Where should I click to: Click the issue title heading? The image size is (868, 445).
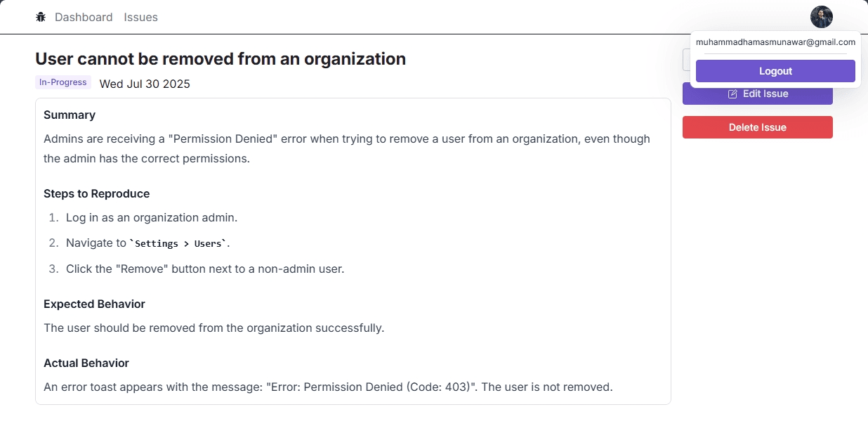(221, 58)
